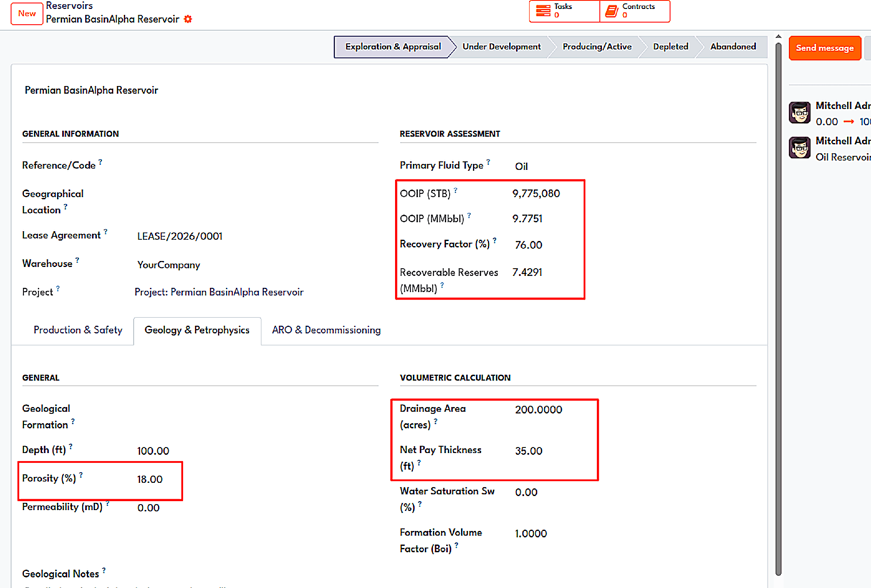Switch to Geology & Petrophysics tab
The image size is (871, 588).
(197, 330)
